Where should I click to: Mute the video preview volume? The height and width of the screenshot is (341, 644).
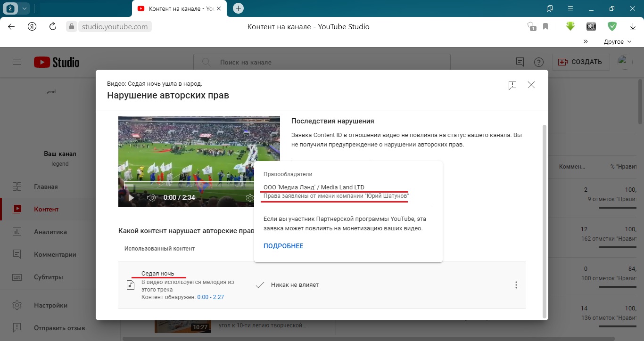pyautogui.click(x=151, y=198)
